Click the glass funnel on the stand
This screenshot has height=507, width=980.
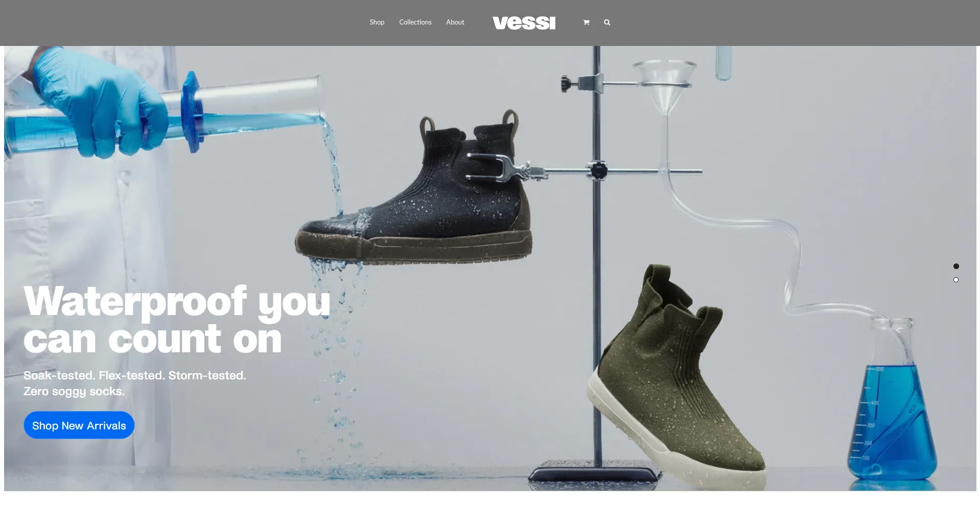click(664, 87)
